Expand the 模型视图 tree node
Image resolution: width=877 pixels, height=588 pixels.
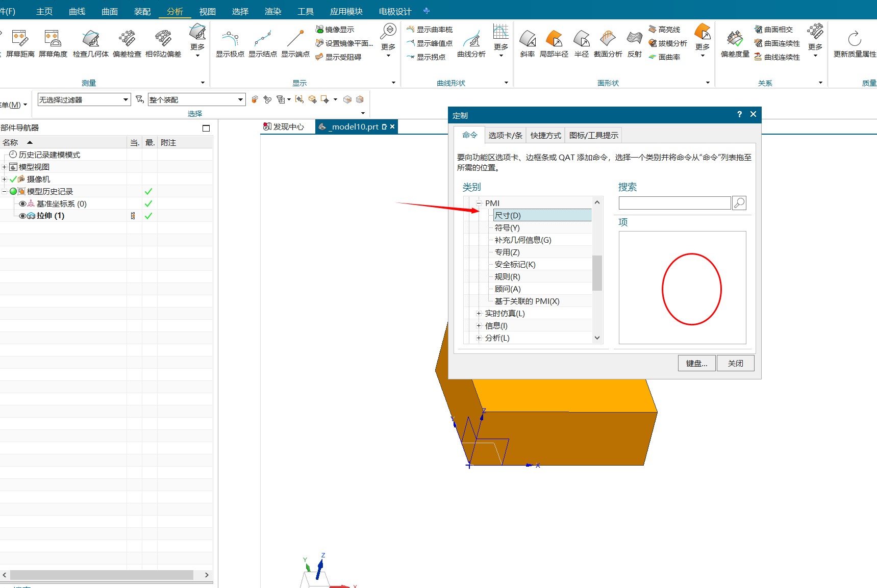[x=5, y=167]
